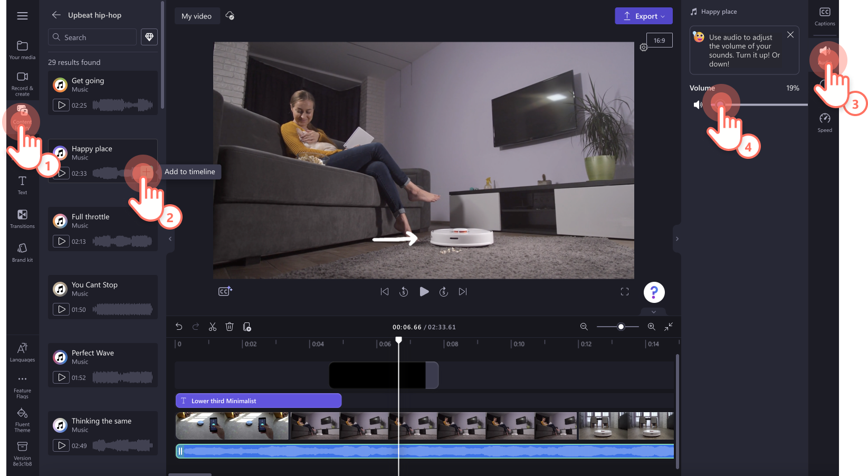Toggle auto captions CC button under preview
The width and height of the screenshot is (868, 476).
coord(225,291)
